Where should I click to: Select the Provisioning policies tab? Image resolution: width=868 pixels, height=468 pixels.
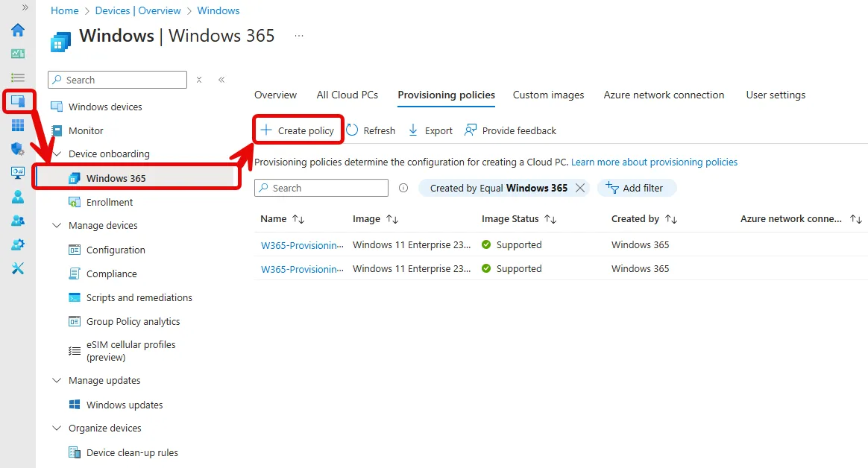pos(446,95)
